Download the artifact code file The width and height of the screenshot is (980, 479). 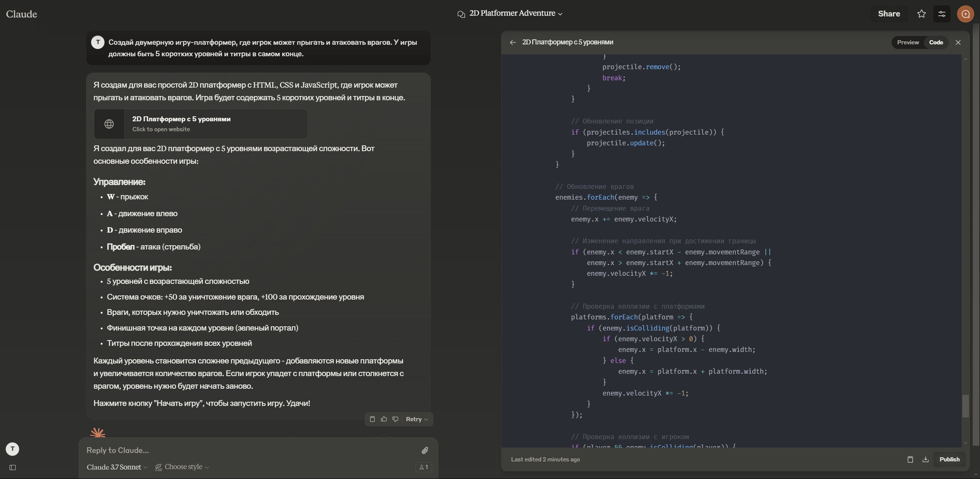[x=925, y=459]
